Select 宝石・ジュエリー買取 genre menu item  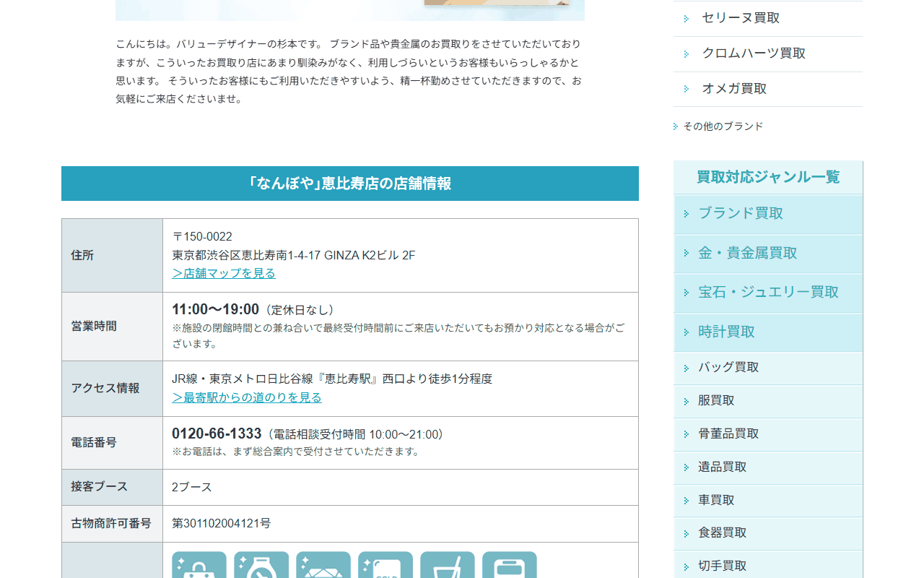coord(768,293)
